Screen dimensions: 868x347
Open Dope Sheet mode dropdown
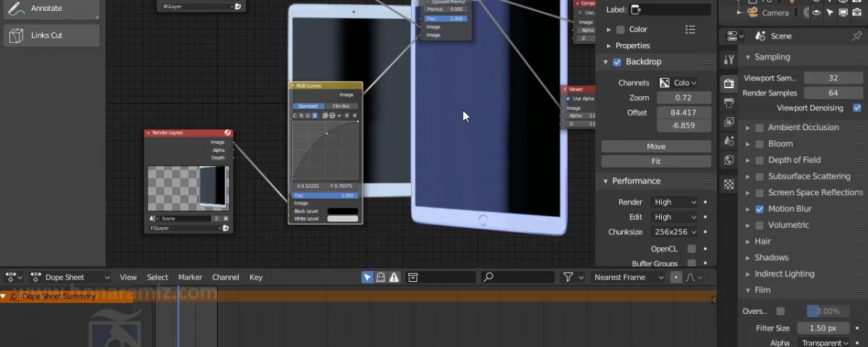coord(70,277)
